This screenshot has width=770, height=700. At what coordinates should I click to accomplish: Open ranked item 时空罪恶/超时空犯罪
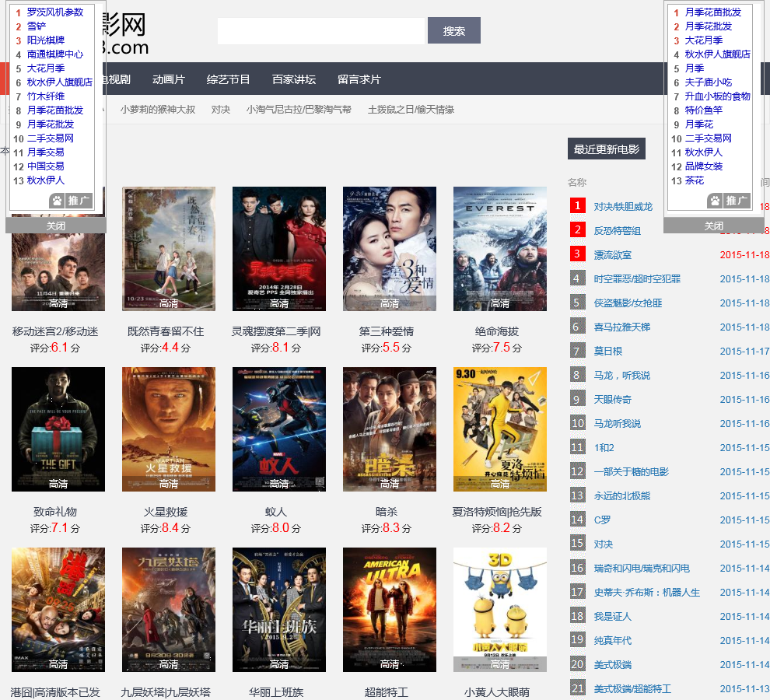click(x=637, y=279)
